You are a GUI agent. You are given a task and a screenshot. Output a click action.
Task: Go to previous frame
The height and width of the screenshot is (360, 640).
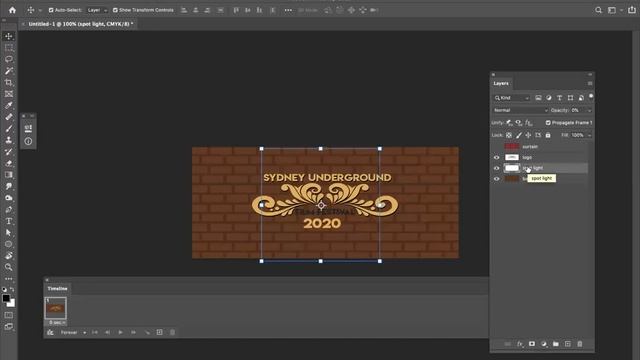click(107, 333)
